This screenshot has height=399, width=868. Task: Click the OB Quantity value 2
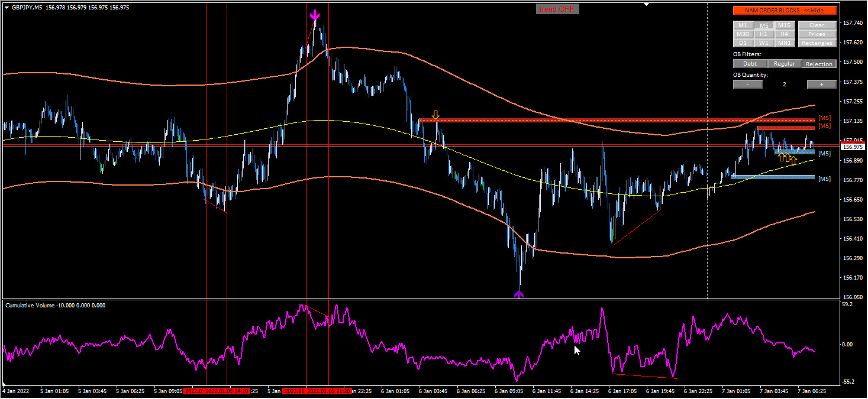(785, 85)
